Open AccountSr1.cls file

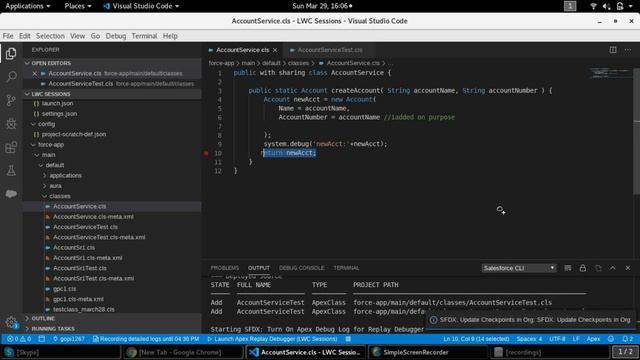pyautogui.click(x=74, y=247)
